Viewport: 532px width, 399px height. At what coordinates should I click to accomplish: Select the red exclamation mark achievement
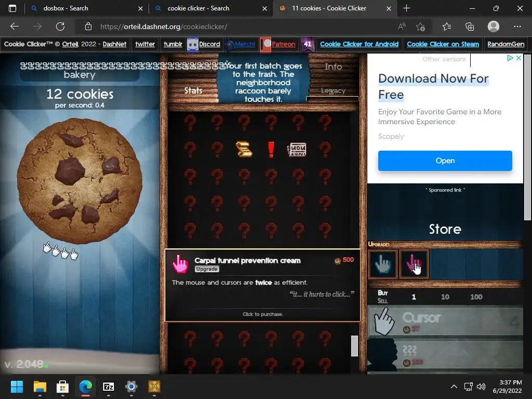[x=271, y=149]
